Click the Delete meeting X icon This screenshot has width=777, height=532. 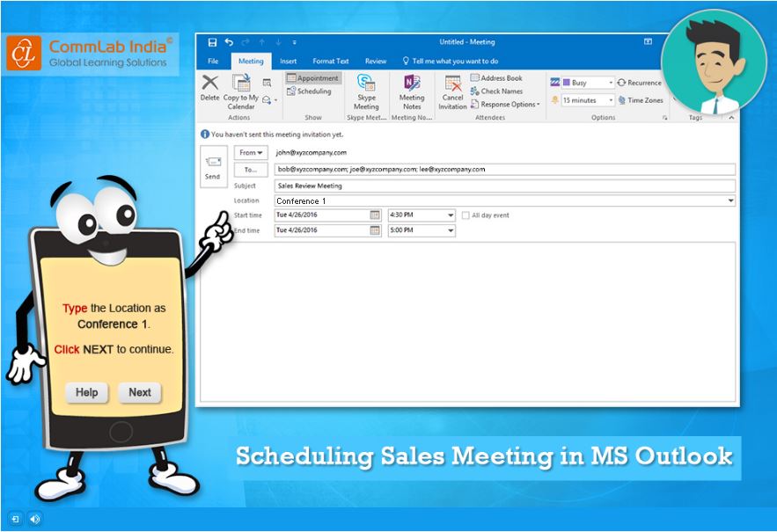[210, 83]
